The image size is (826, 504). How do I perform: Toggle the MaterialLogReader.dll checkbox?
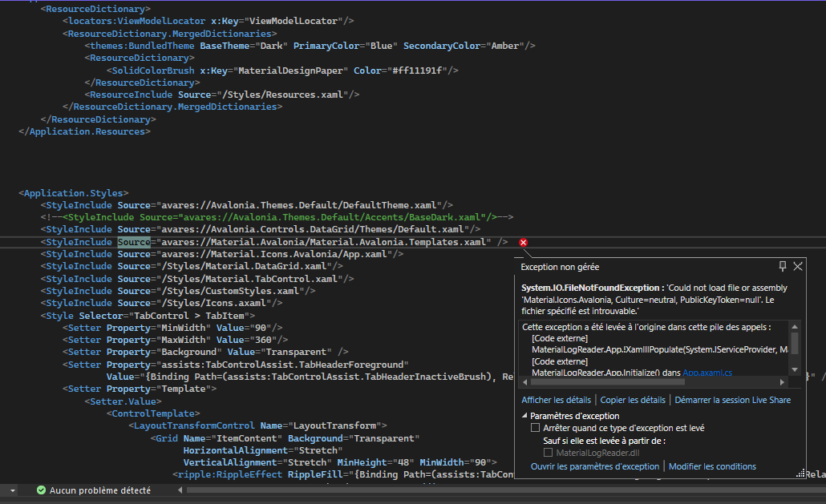[548, 453]
